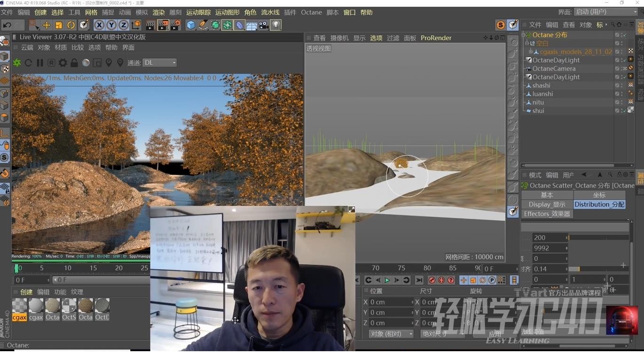Select the luanshi object
644x362 pixels.
542,94
